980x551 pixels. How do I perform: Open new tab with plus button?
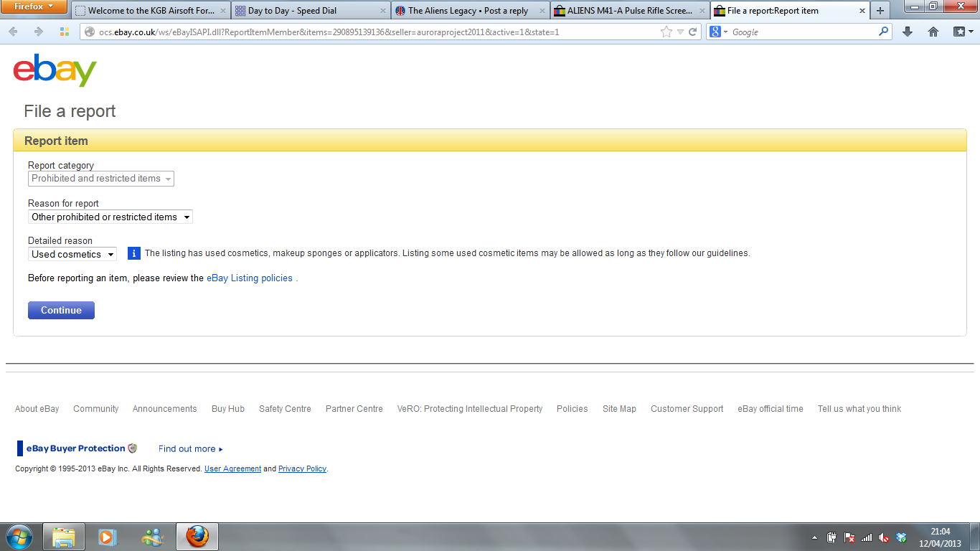click(880, 11)
